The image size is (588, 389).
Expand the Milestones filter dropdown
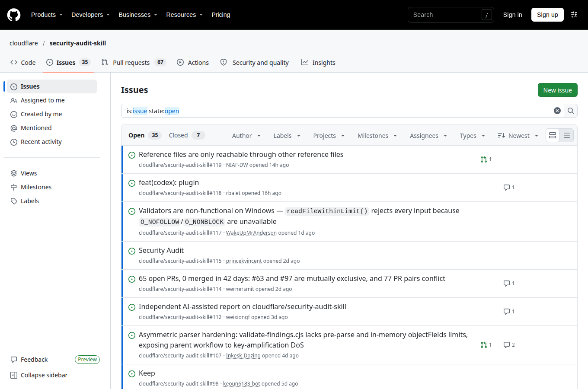click(377, 136)
